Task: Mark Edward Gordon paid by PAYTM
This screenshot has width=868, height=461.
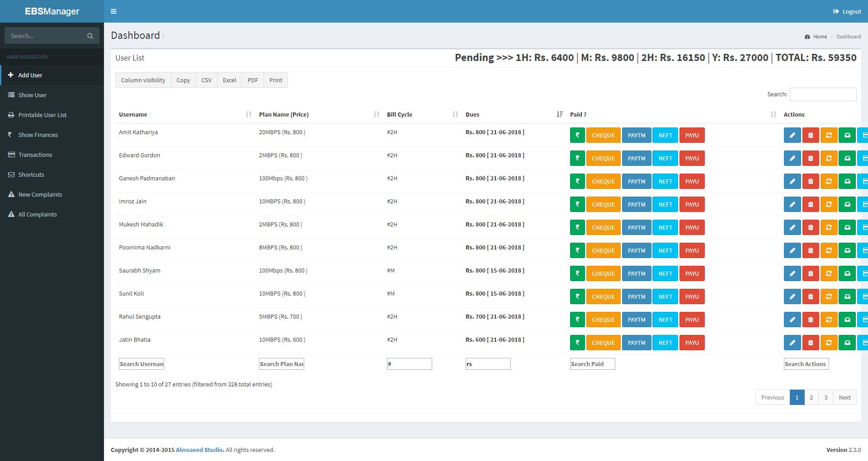Action: point(637,158)
